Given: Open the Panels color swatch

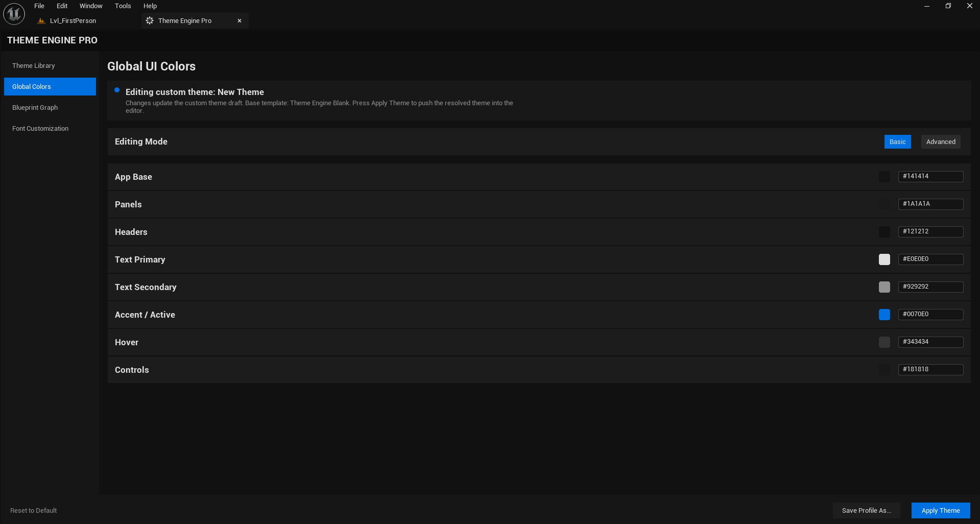Looking at the screenshot, I should (885, 204).
